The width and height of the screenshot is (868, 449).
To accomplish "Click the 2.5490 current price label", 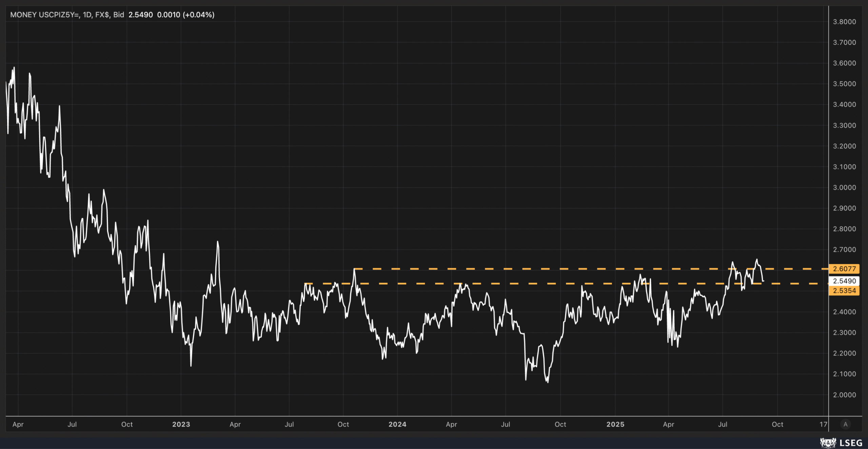I will (x=844, y=281).
